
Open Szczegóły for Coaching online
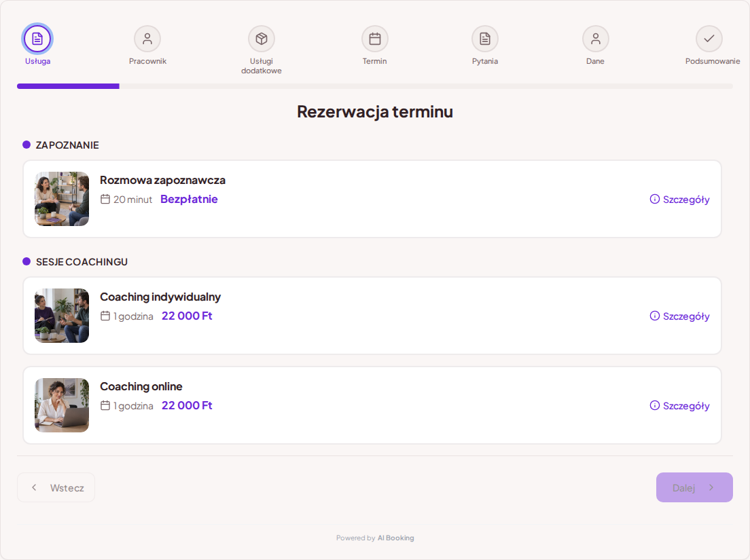(x=679, y=406)
